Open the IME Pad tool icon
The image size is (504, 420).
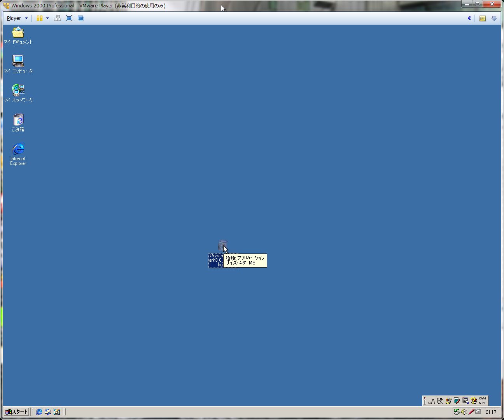point(448,401)
